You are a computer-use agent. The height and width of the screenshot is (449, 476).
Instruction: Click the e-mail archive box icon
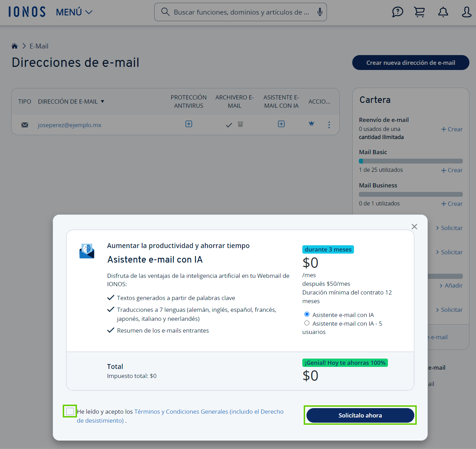click(241, 124)
